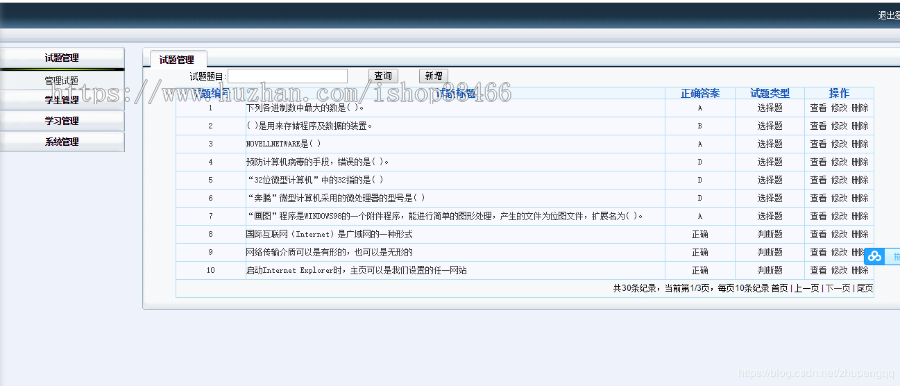
Task: View question 6 about 奔腾 via 查看
Action: 818,198
